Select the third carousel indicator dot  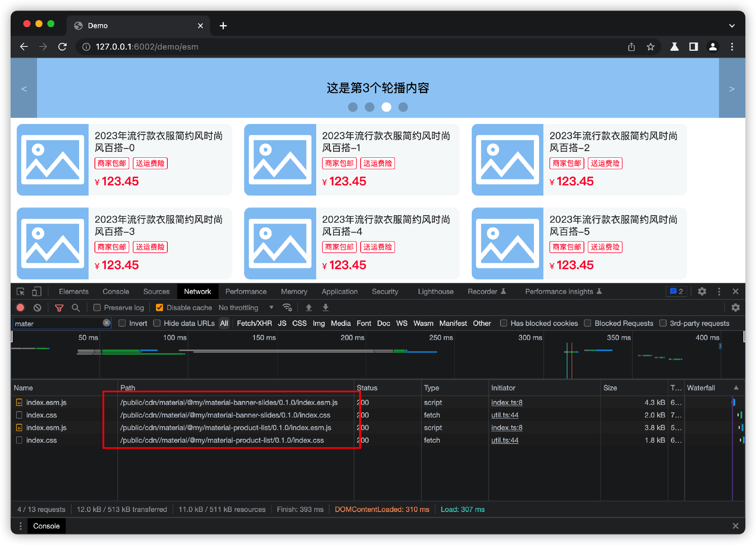(x=386, y=107)
